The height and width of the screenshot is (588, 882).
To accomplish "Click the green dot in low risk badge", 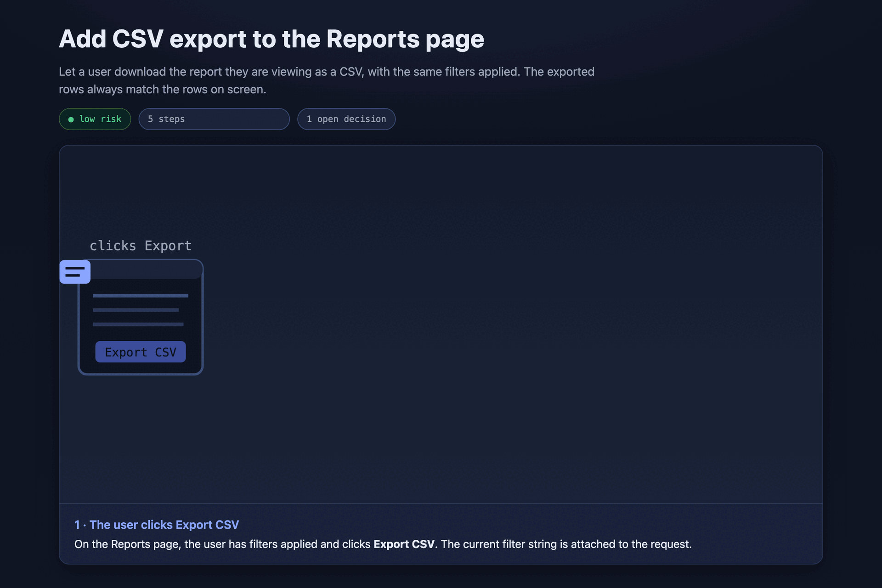I will click(x=71, y=119).
